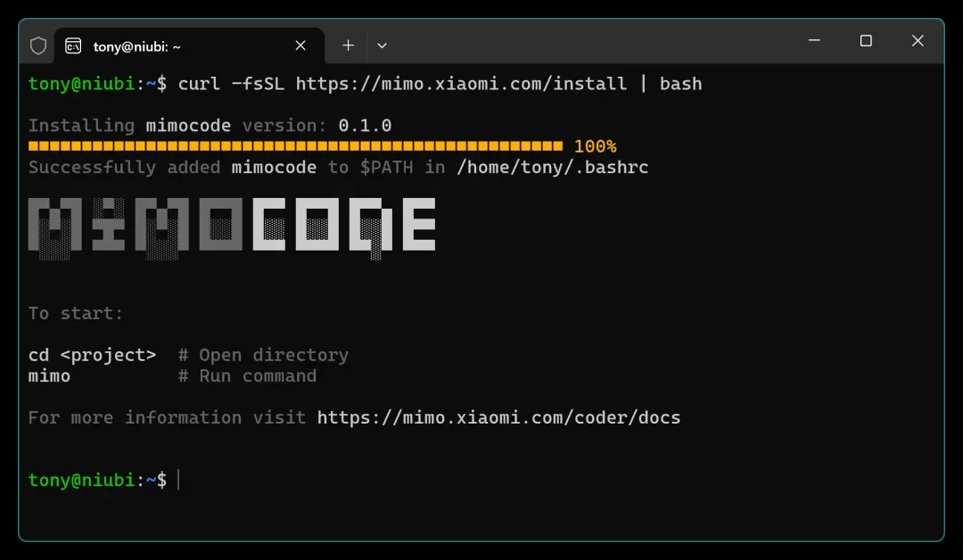Click the 100% progress value
Screen dimensions: 963x560
pos(595,146)
